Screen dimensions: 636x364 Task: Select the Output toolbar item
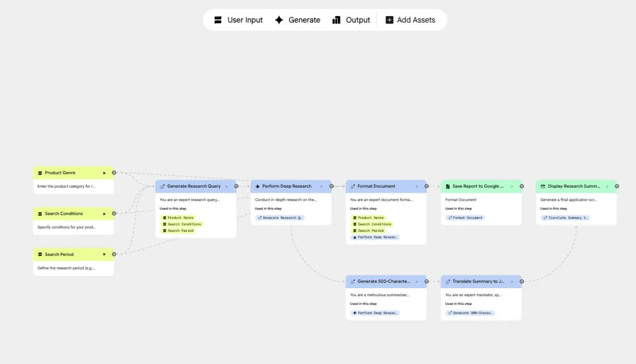pyautogui.click(x=351, y=20)
